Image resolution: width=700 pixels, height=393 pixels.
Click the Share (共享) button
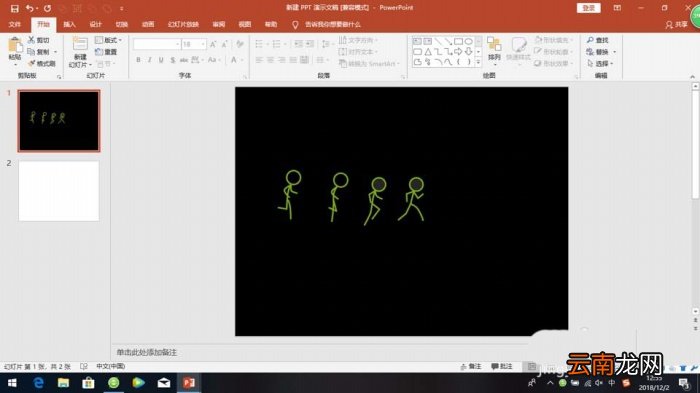pyautogui.click(x=676, y=25)
